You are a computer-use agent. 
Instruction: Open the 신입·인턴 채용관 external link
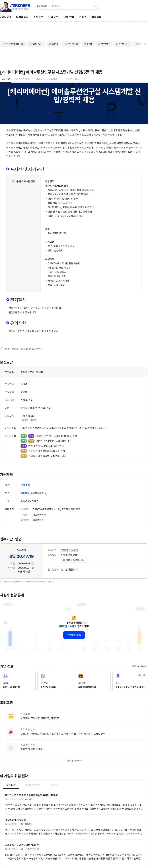(75, 79)
